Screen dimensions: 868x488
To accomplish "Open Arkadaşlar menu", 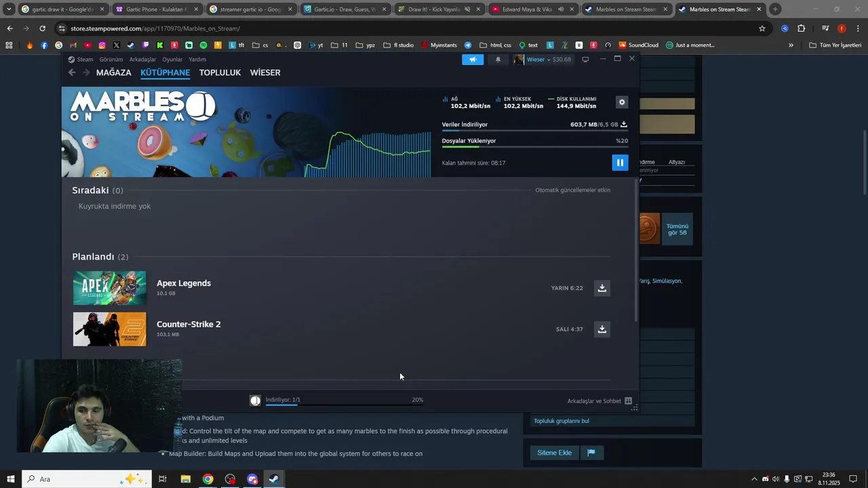I will [x=142, y=60].
